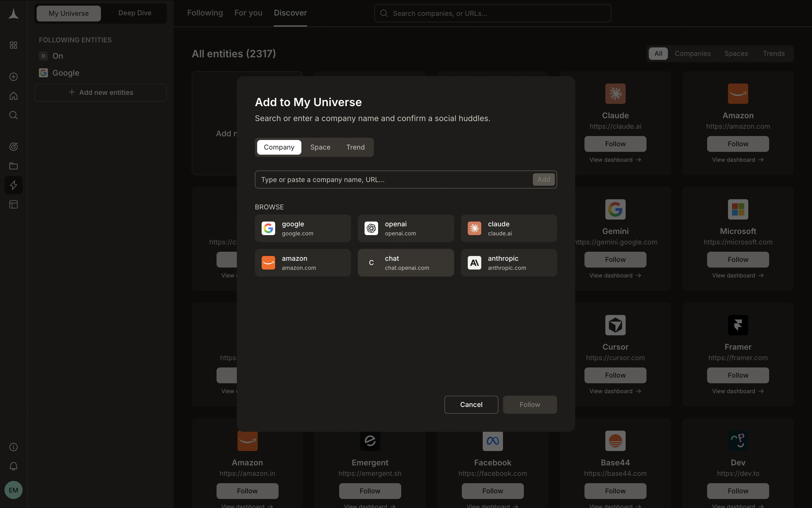Viewport: 812px width, 508px height.
Task: Click the Cursor logo on entity card
Action: click(615, 325)
